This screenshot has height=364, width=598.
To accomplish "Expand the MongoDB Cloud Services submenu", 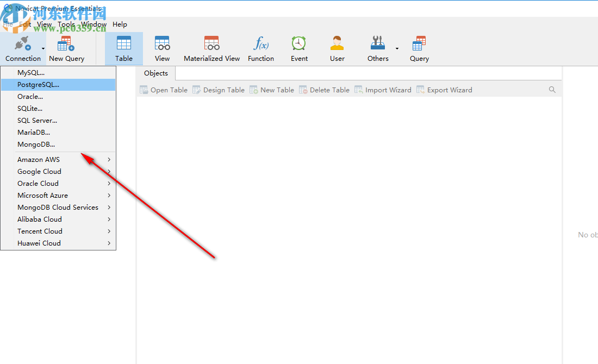I will 58,208.
